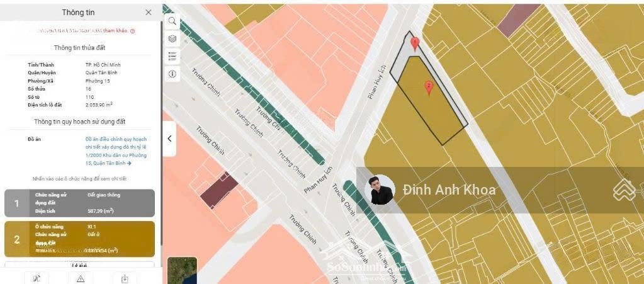Viewport: 644px width, 284px height.
Task: Select the gold Đất ở XI.1 card
Action: coord(80,239)
